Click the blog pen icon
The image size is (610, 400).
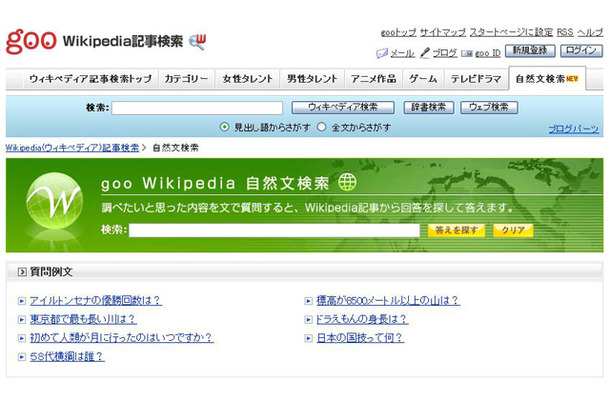click(425, 53)
